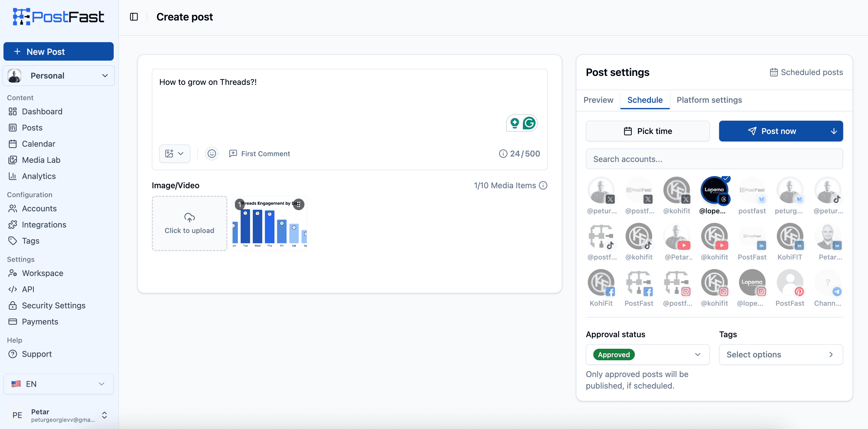This screenshot has height=429, width=868.
Task: Open Security Settings from the sidebar
Action: [54, 305]
